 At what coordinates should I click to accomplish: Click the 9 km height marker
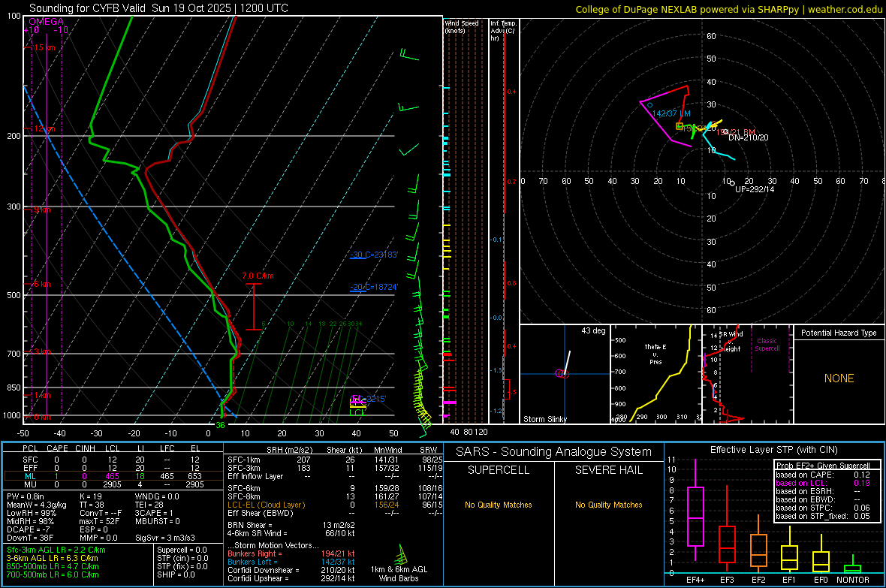42,210
